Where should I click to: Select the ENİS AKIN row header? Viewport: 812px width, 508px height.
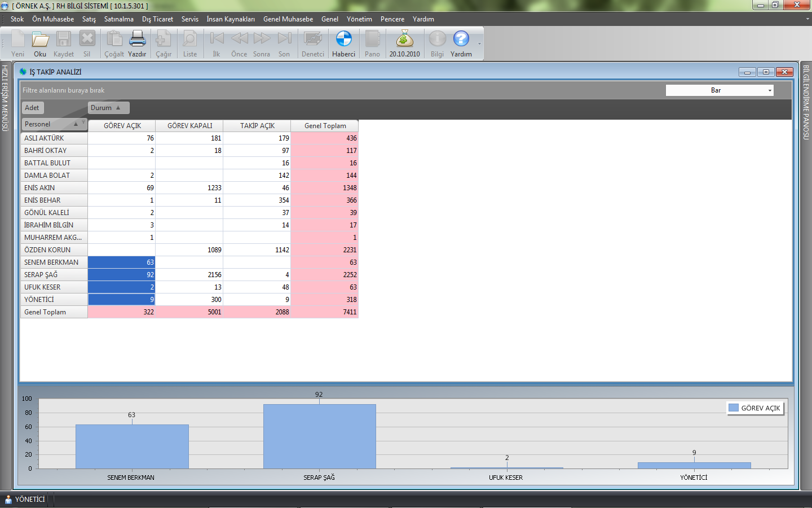pos(54,188)
